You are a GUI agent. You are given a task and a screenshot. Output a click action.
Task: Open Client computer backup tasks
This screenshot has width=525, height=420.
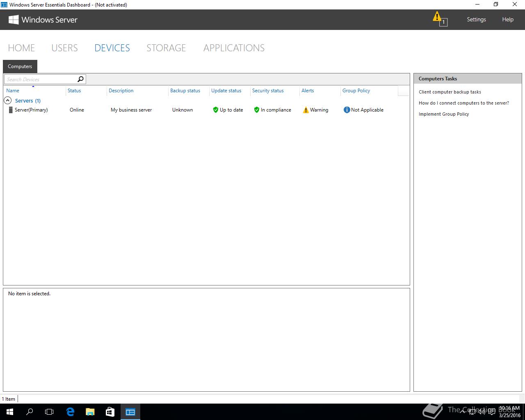pos(450,92)
